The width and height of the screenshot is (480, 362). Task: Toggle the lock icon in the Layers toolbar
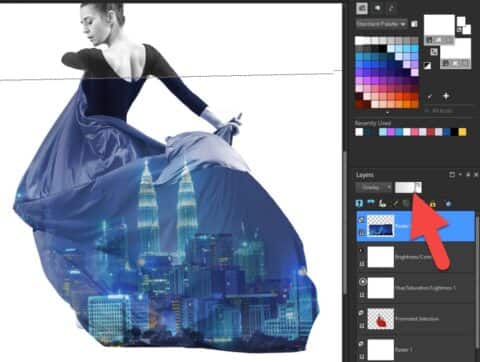433,203
